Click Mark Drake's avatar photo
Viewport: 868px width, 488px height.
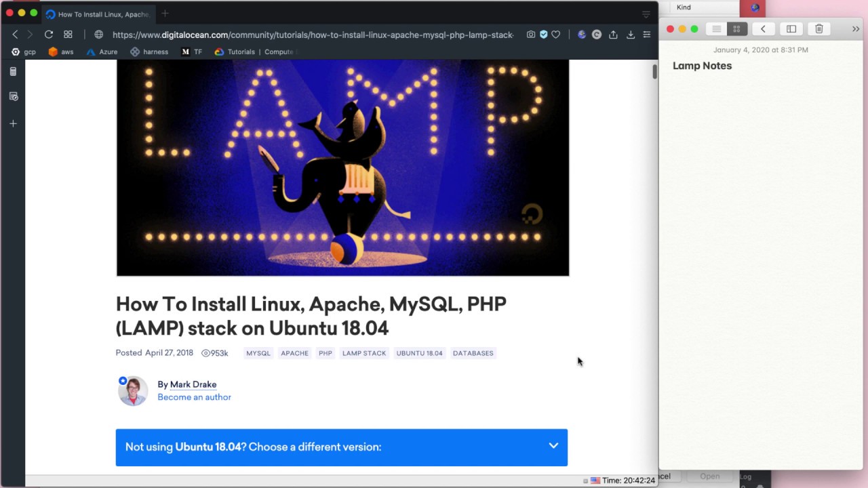(133, 391)
